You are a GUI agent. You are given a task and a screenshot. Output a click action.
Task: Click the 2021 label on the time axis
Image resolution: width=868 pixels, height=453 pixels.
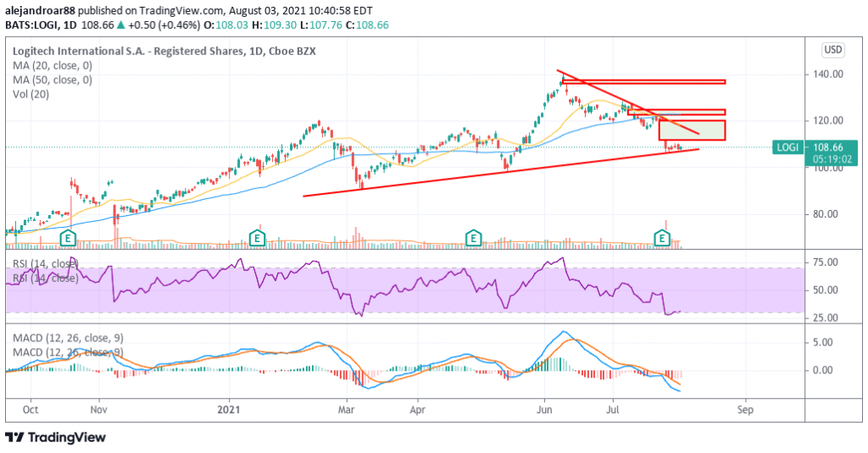click(x=229, y=410)
